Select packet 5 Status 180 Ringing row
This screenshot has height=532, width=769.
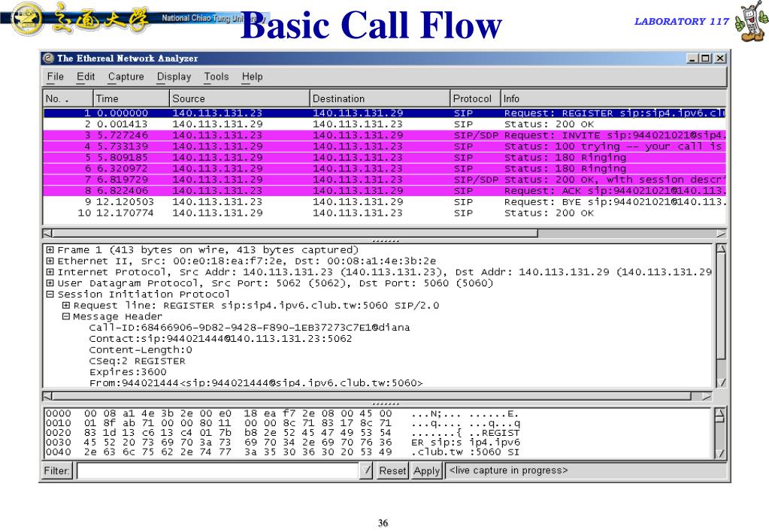click(x=385, y=158)
